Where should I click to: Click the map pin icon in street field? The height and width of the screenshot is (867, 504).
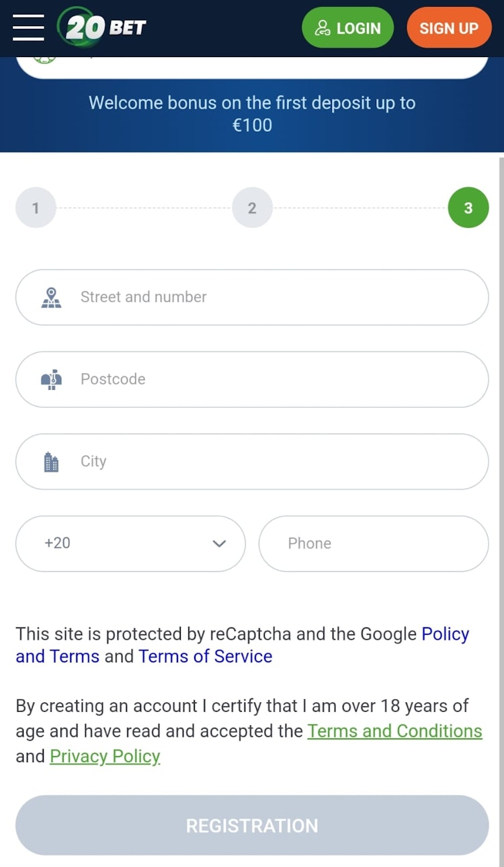(x=51, y=297)
